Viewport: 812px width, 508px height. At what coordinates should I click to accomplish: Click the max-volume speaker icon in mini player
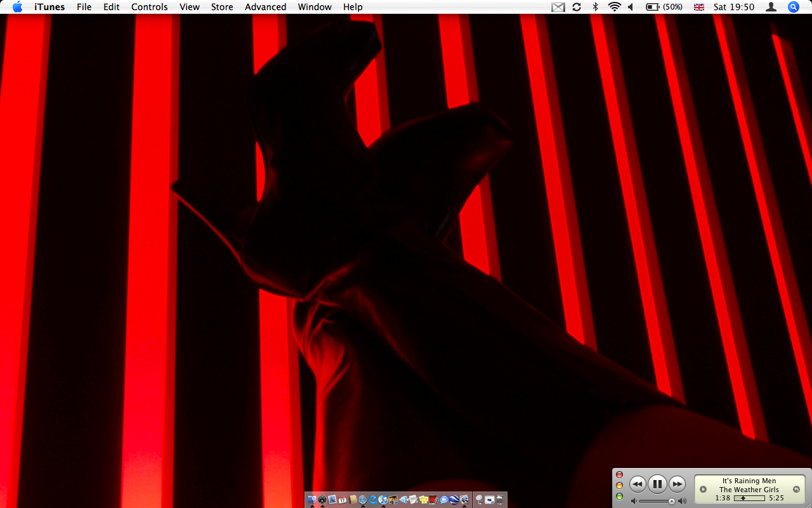682,502
